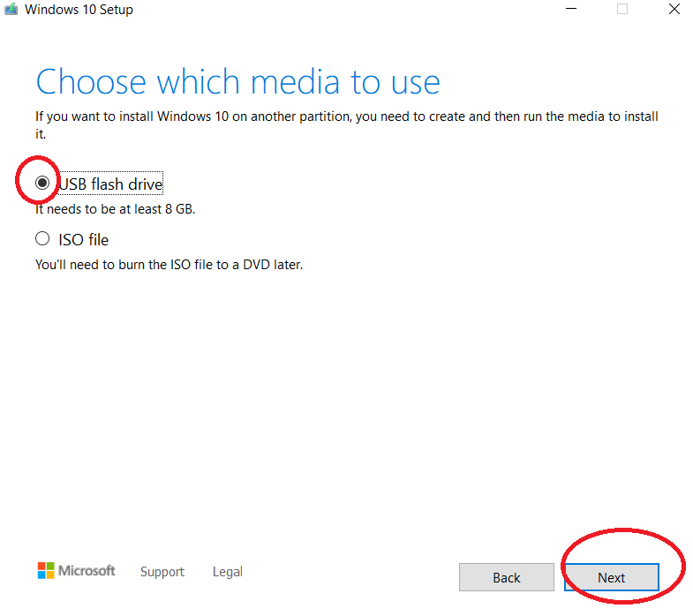The image size is (693, 616).
Task: Click the "Choose which media to use" heading
Action: 237,82
